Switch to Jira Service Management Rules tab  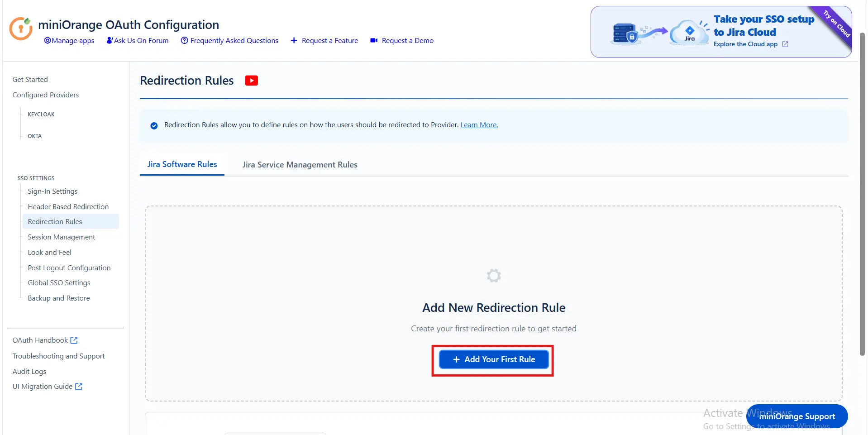point(300,165)
